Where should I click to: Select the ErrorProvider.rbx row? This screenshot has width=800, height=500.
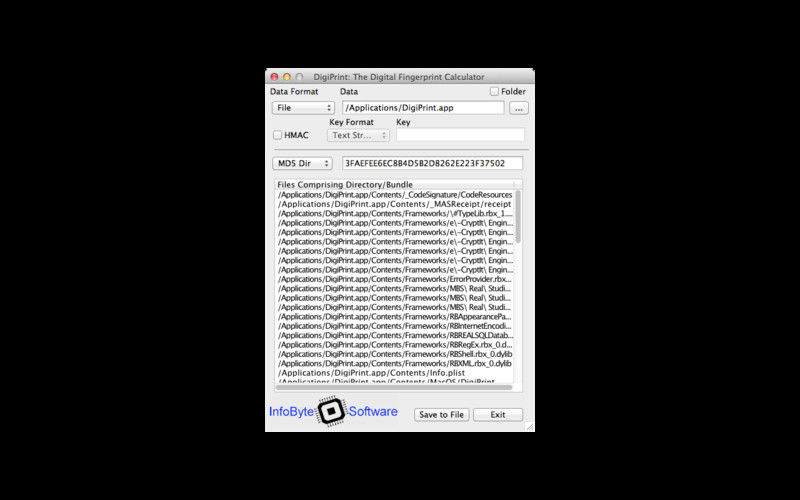point(395,279)
